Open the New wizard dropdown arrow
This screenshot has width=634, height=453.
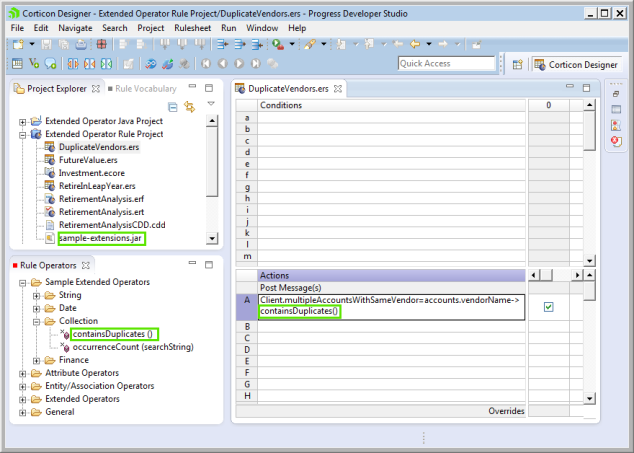click(x=32, y=44)
